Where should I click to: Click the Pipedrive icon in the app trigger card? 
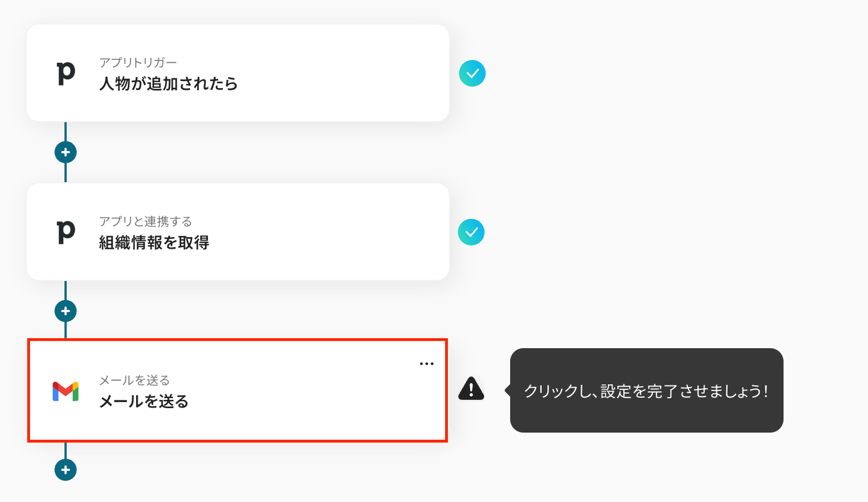pos(66,73)
